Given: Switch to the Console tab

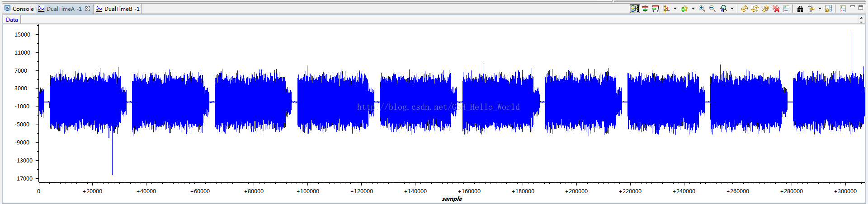Looking at the screenshot, I should tap(19, 9).
